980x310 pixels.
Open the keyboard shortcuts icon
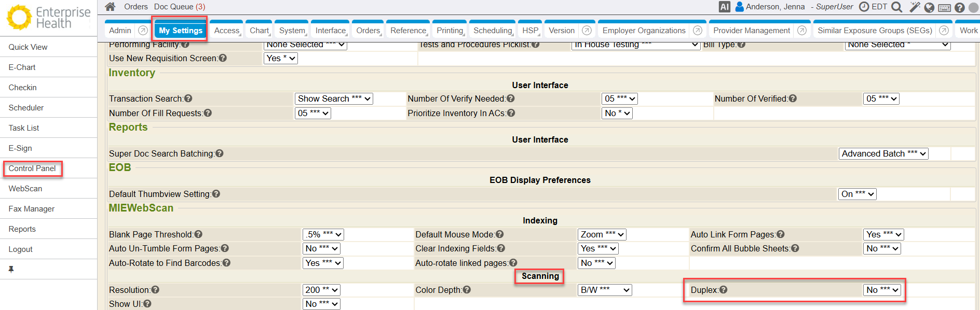pos(945,8)
